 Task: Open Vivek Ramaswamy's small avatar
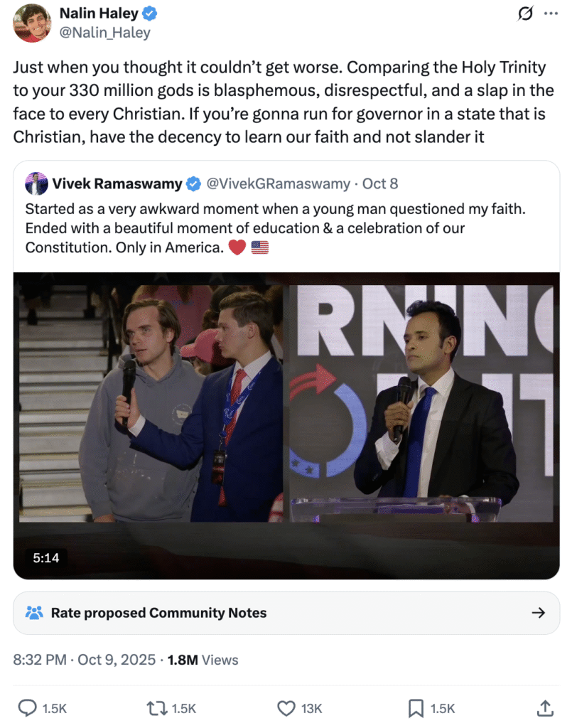36,184
